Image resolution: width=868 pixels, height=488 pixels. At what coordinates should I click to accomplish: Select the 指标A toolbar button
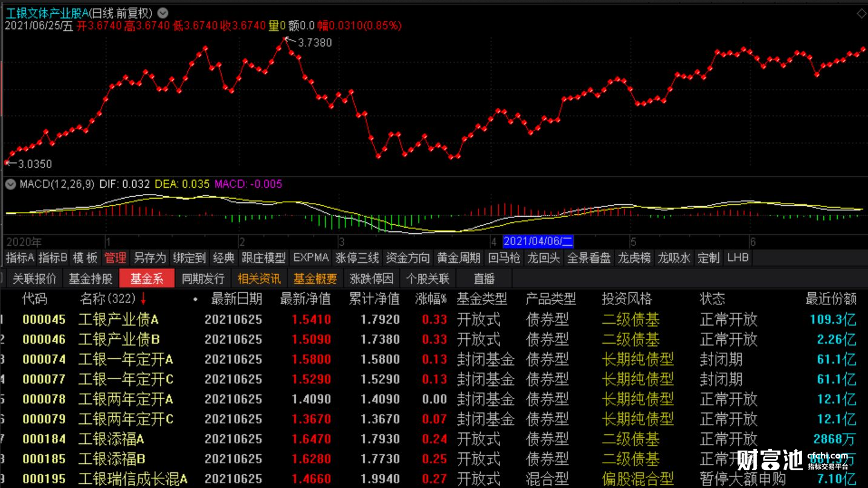pos(20,258)
